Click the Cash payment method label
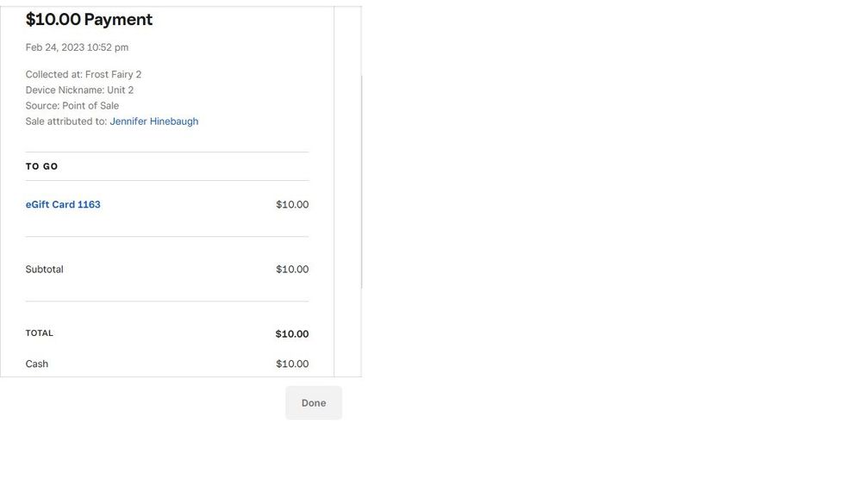The height and width of the screenshot is (504, 861). [x=37, y=364]
